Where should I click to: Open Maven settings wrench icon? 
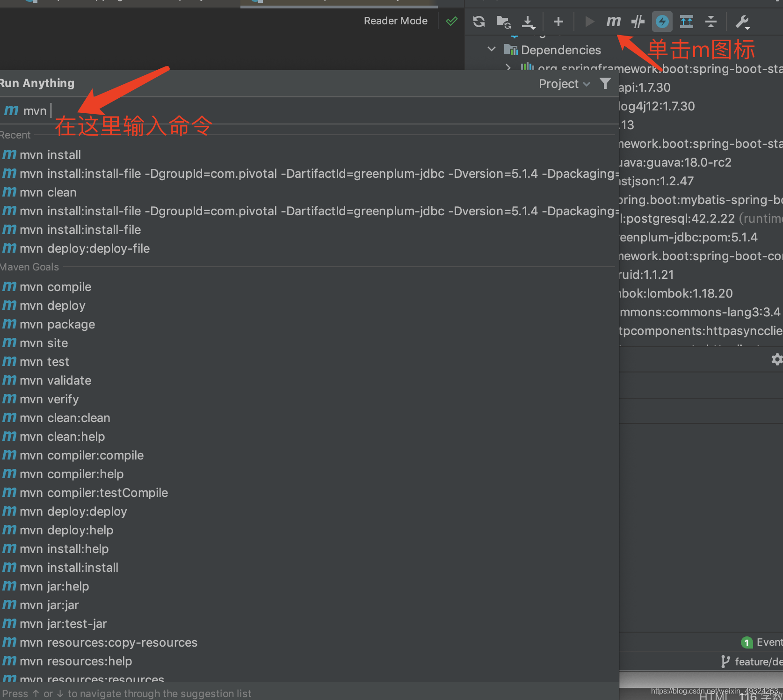tap(742, 22)
